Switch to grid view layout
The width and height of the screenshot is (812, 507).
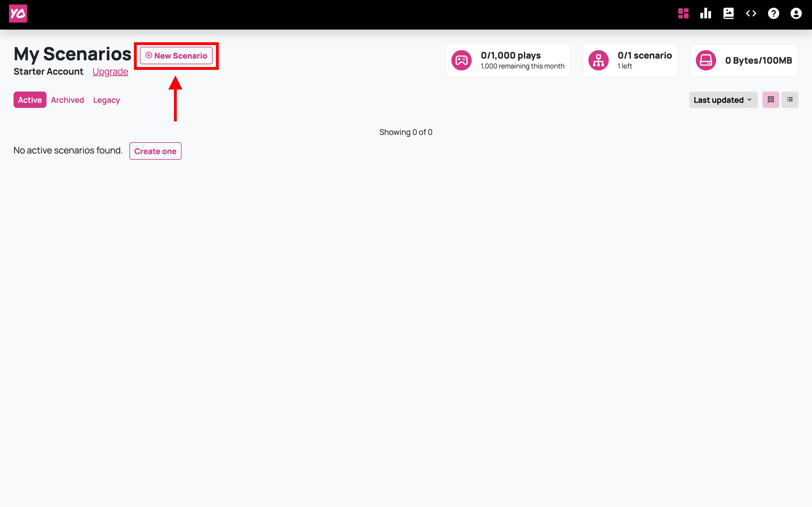coord(770,100)
